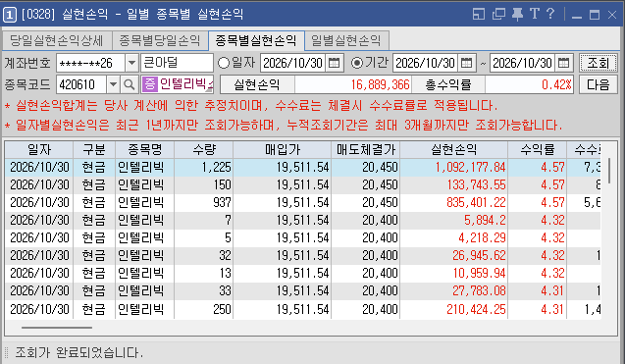Click the 수익률 column header
This screenshot has width=625, height=364.
(x=538, y=149)
